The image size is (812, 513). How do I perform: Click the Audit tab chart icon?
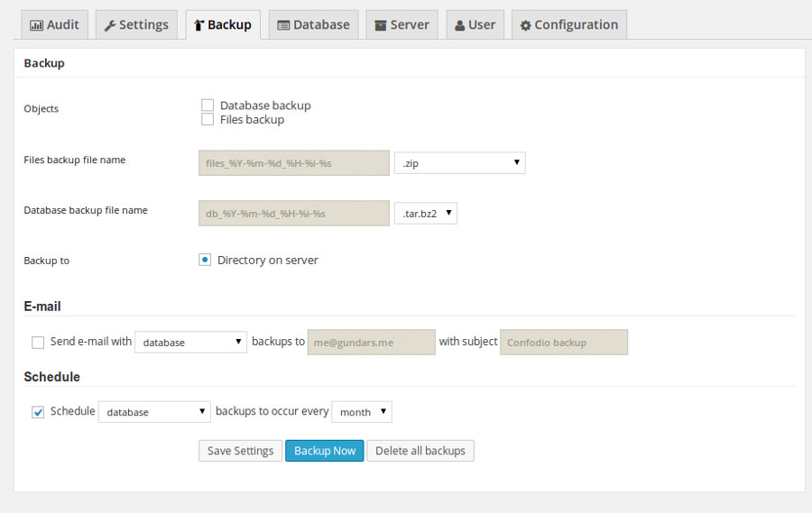pyautogui.click(x=36, y=25)
